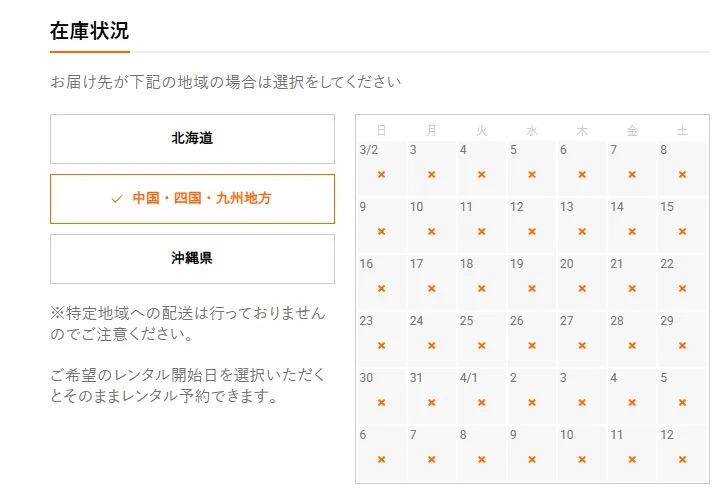Click the × icon under date 29
The height and width of the screenshot is (498, 727).
pos(682,346)
